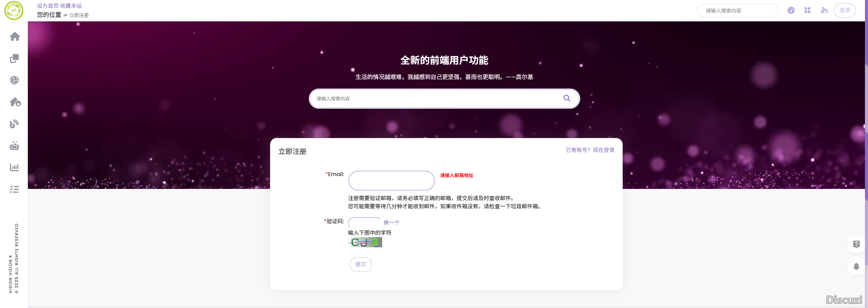Focus the Email input field
This screenshot has width=868, height=308.
[x=391, y=180]
